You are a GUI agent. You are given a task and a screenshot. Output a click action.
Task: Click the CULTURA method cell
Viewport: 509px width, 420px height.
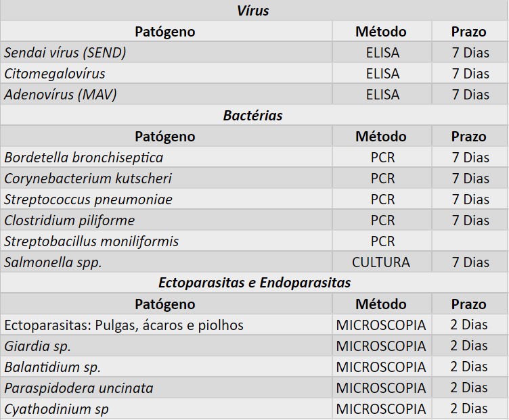pyautogui.click(x=381, y=262)
